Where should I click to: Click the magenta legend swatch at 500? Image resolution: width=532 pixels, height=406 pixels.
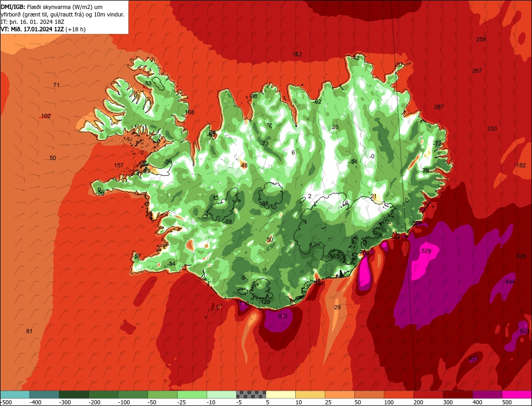coord(517,394)
